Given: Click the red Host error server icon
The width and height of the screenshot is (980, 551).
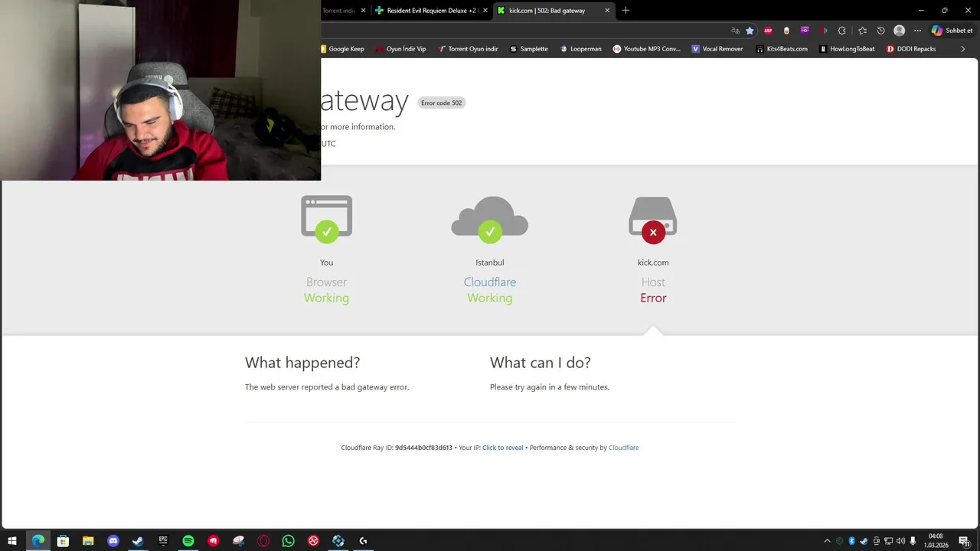Looking at the screenshot, I should click(653, 220).
